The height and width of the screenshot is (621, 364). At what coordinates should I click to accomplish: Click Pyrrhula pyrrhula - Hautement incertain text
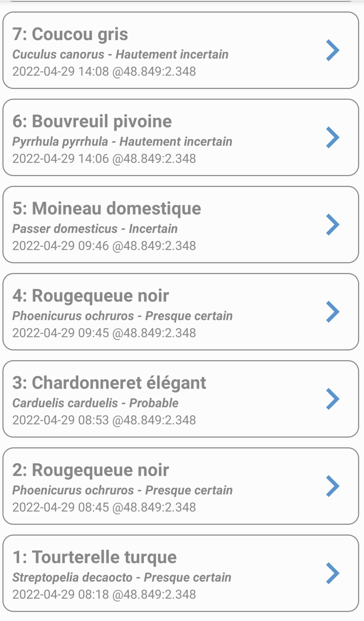[122, 142]
